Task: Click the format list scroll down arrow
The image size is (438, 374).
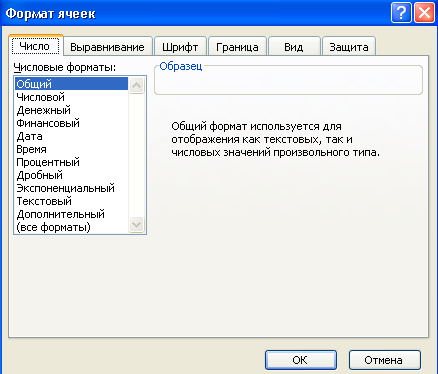Action: tap(137, 224)
